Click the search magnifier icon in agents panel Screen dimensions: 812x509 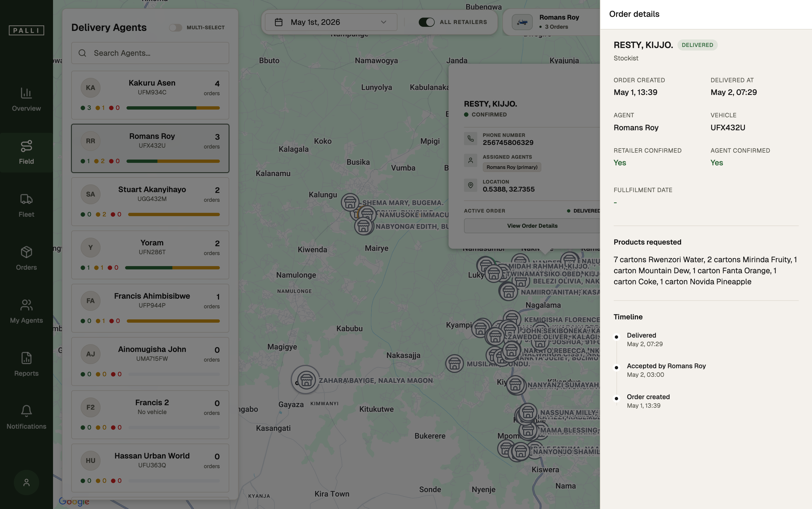83,53
